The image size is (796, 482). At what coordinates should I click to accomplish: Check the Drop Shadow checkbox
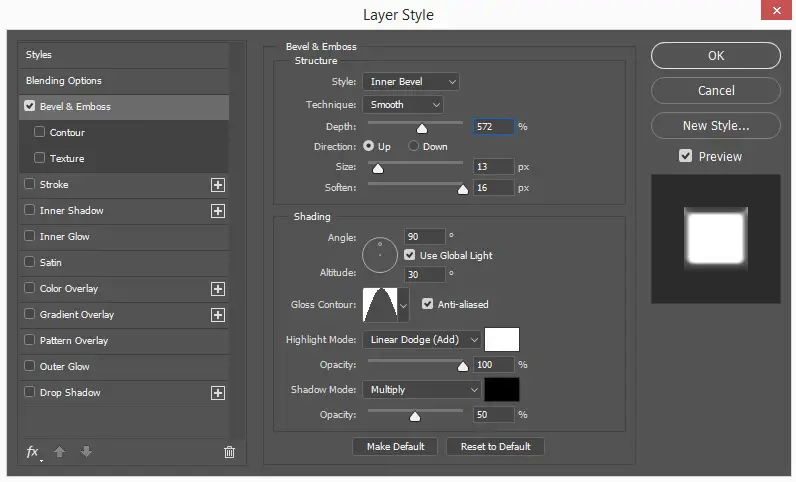pyautogui.click(x=29, y=391)
